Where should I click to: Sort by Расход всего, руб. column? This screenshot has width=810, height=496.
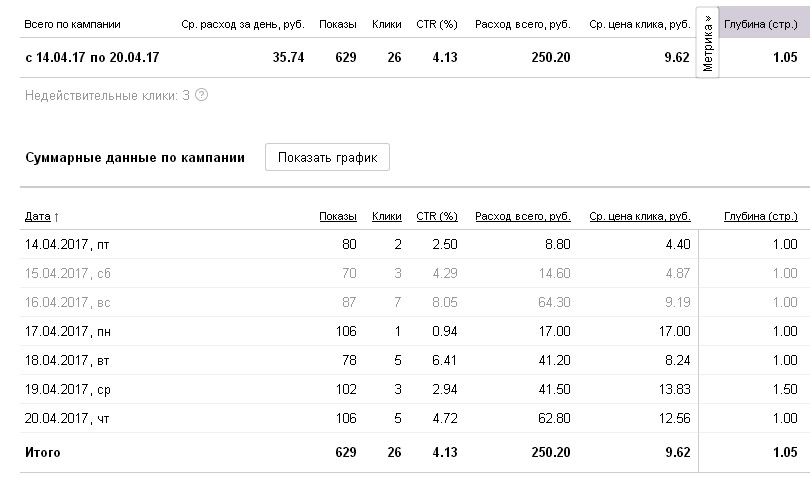pyautogui.click(x=522, y=216)
